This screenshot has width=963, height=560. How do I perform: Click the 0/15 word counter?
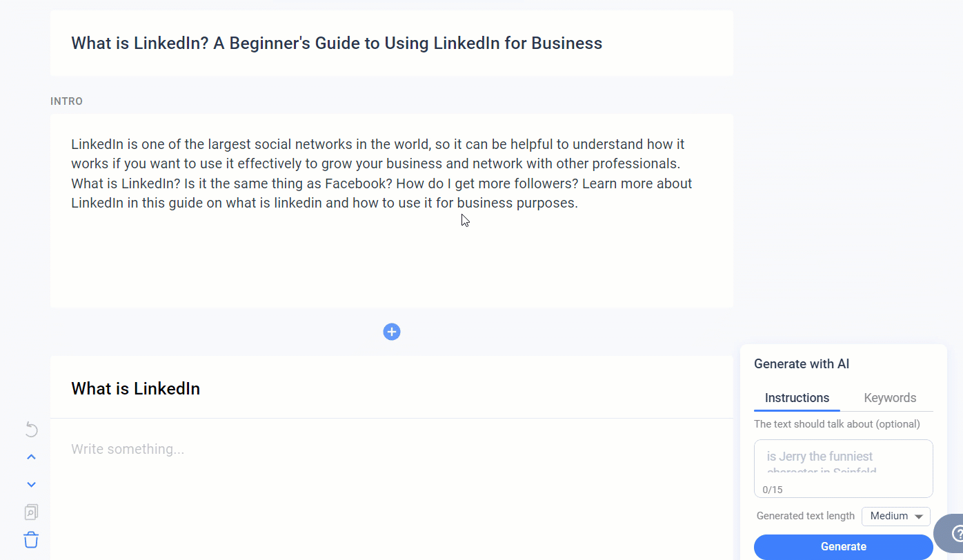[773, 490]
